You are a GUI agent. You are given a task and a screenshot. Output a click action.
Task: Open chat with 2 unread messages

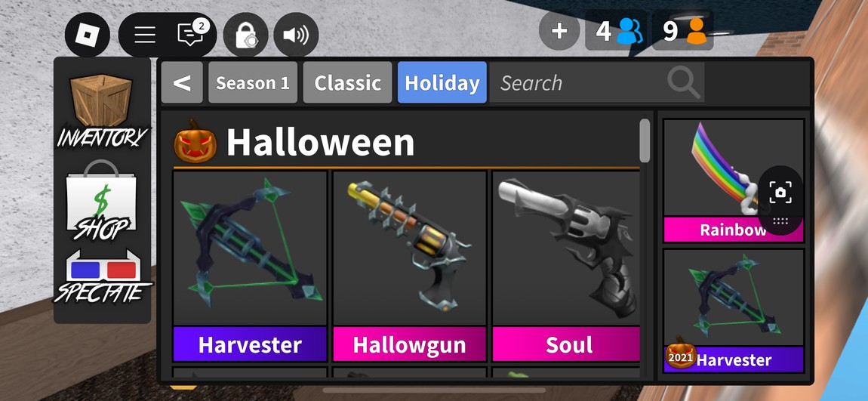[190, 35]
